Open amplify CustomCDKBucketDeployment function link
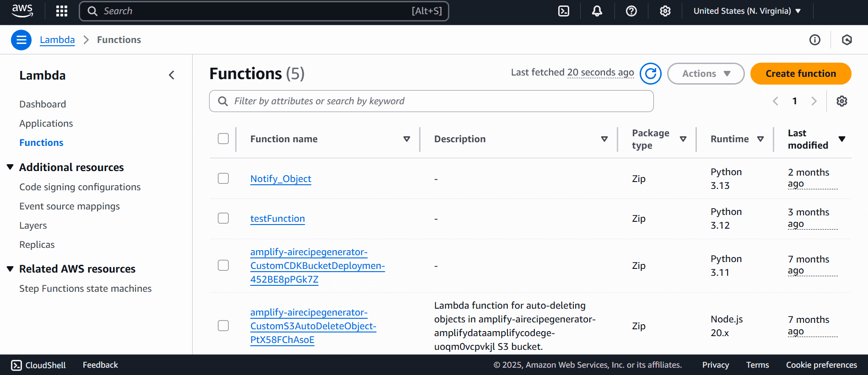Image resolution: width=868 pixels, height=375 pixels. point(318,266)
